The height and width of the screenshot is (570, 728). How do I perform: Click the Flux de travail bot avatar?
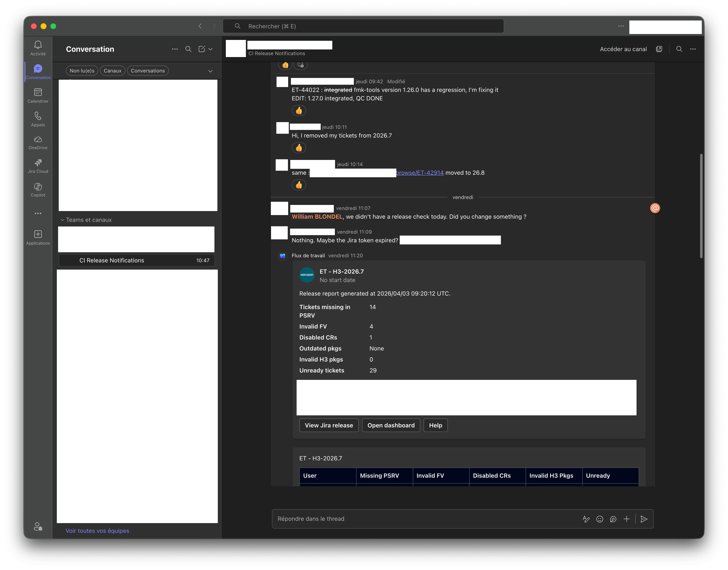point(283,256)
